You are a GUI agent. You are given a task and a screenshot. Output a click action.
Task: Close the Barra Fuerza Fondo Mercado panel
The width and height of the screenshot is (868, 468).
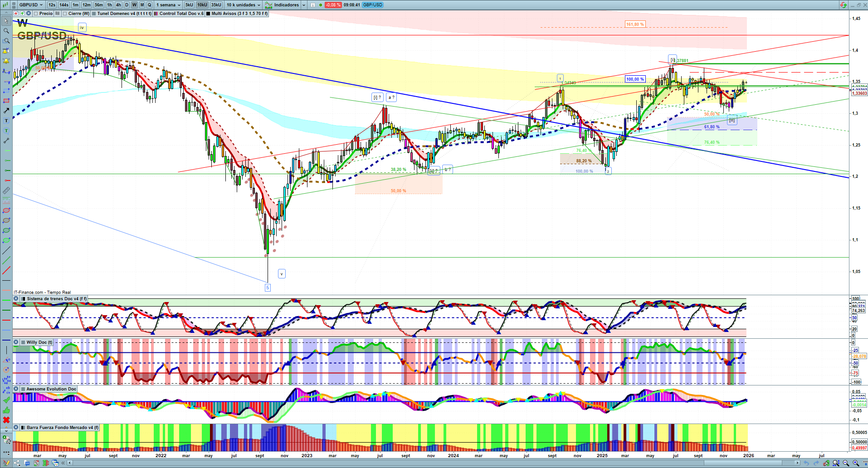(16, 428)
